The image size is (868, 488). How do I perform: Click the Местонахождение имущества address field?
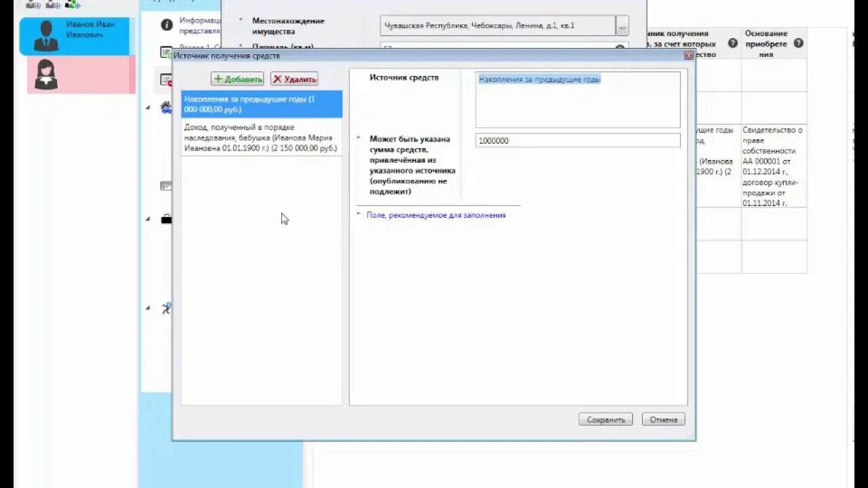pyautogui.click(x=497, y=26)
